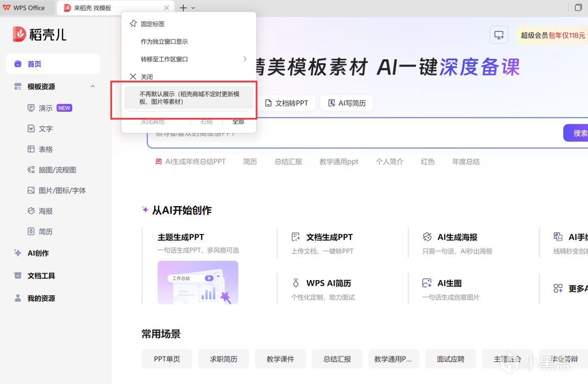The width and height of the screenshot is (588, 384).
Task: Go to AI创作 in the sidebar
Action: coord(31,253)
